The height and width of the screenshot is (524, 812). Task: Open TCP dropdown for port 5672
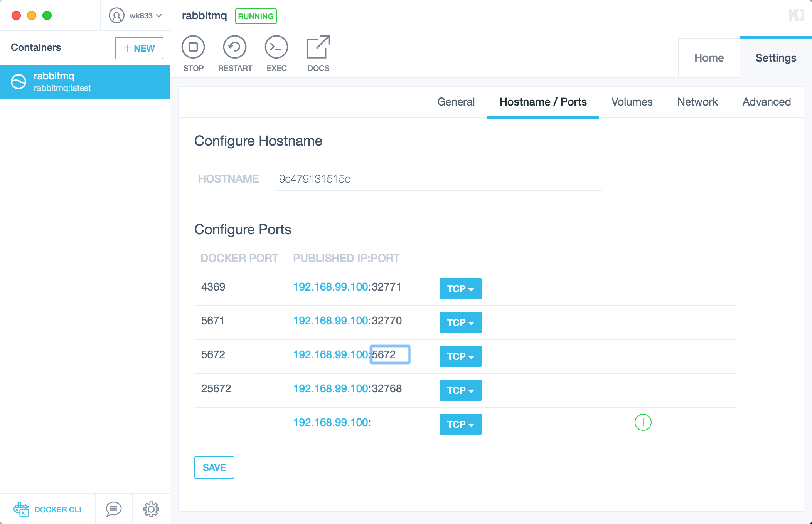[x=461, y=356]
